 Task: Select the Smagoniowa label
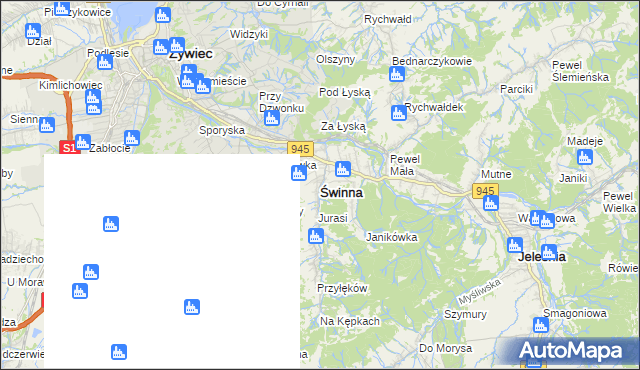[x=575, y=313]
